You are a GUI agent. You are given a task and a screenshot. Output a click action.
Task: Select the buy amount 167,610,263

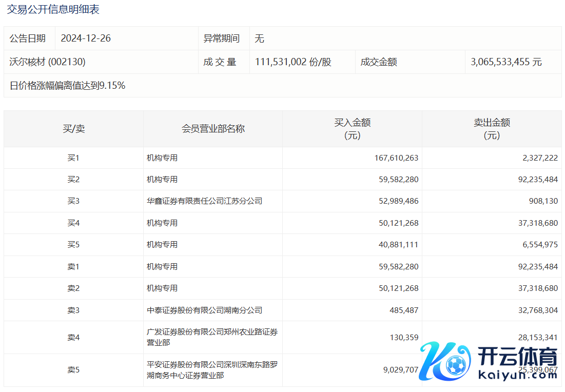396,158
